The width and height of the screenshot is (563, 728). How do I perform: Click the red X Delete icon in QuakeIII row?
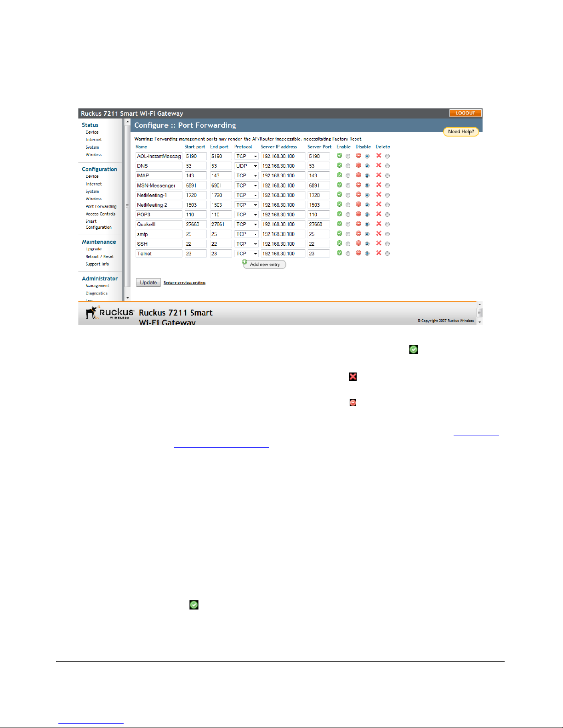pyautogui.click(x=379, y=224)
